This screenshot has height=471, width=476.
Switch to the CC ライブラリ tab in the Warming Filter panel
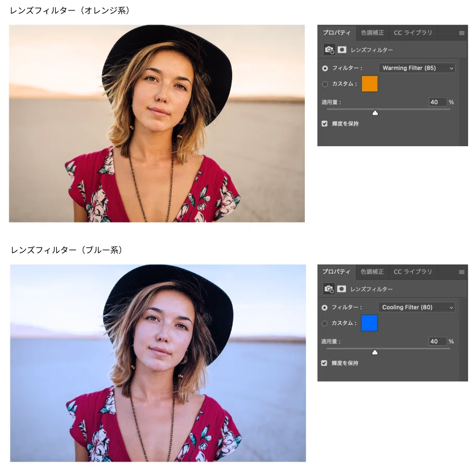point(413,33)
